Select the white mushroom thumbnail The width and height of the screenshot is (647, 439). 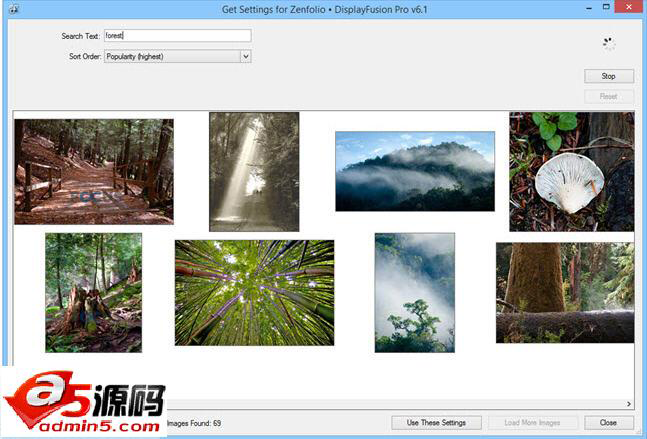pyautogui.click(x=571, y=172)
